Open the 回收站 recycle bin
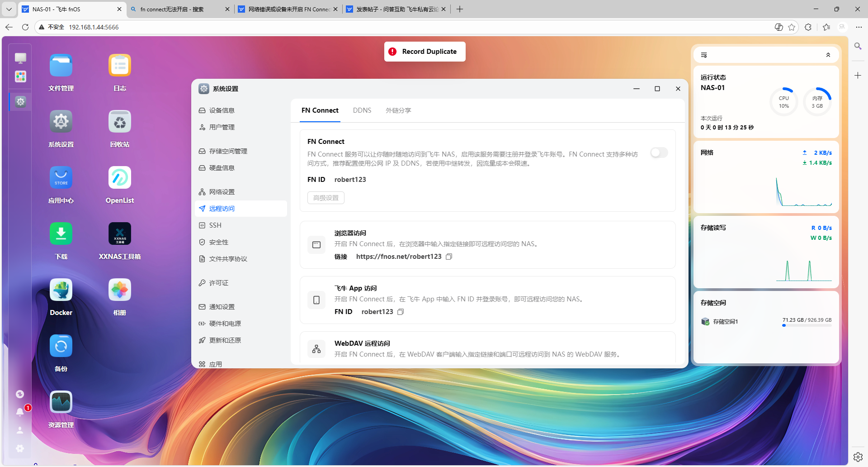The image size is (868, 467). pos(120,122)
